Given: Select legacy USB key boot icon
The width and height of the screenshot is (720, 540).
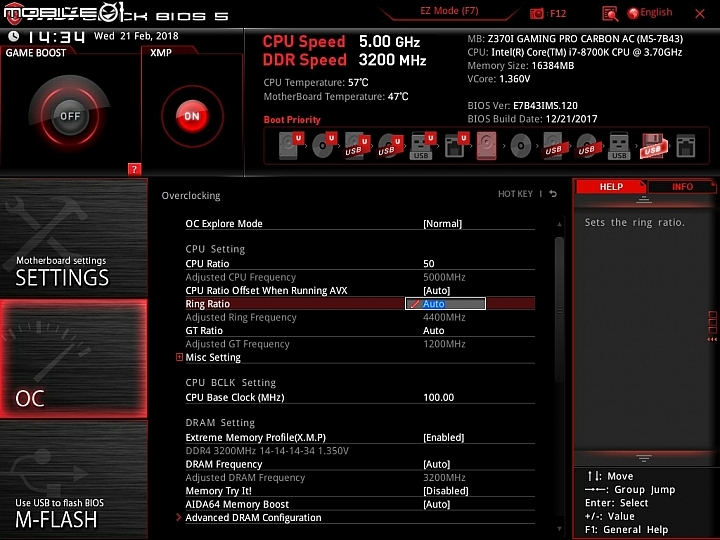Looking at the screenshot, I should 619,146.
